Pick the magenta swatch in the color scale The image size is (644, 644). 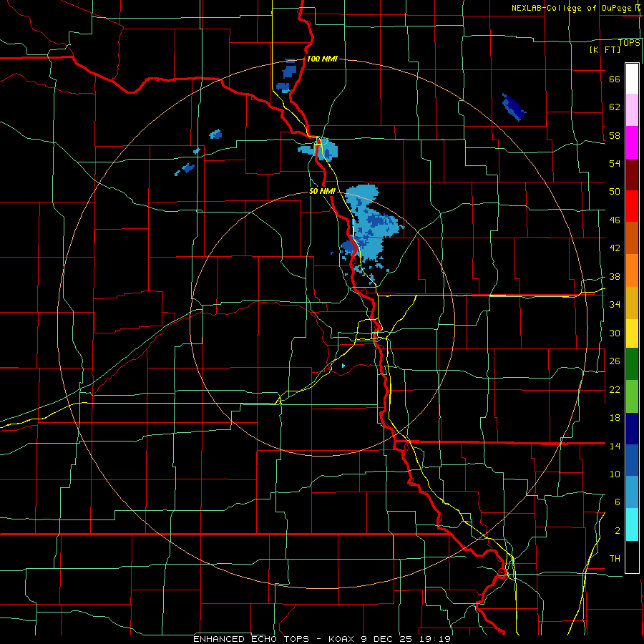pos(632,142)
